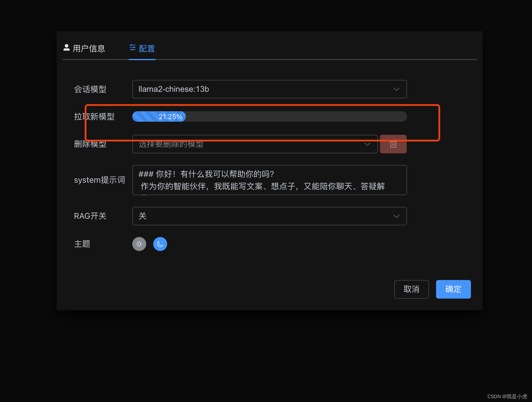Click the 拉取新模型 progress bar at 21.25%
This screenshot has width=532, height=402.
[x=269, y=116]
